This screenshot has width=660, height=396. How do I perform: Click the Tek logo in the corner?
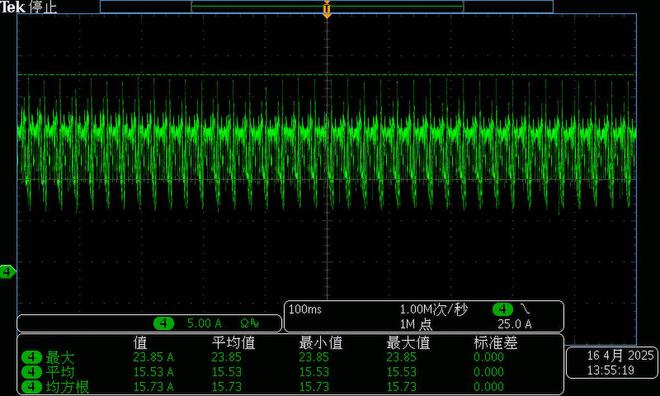coord(12,7)
